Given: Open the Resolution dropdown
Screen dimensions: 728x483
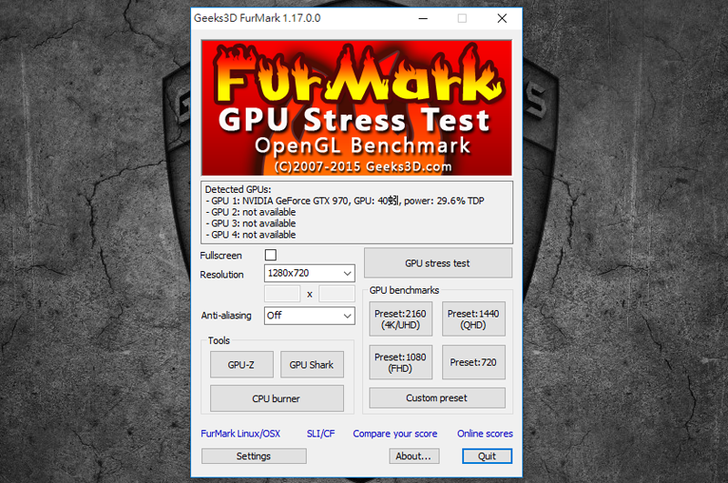Looking at the screenshot, I should pyautogui.click(x=309, y=274).
